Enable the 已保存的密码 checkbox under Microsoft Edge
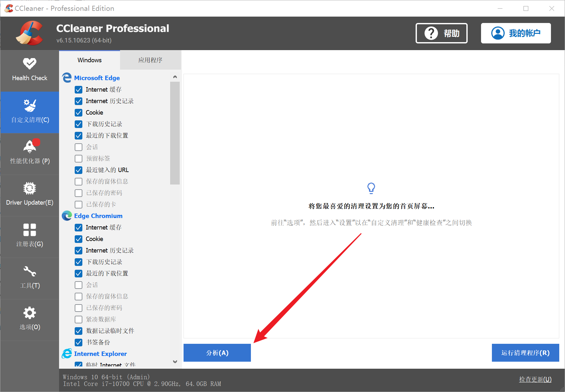This screenshot has width=565, height=392. coord(79,193)
